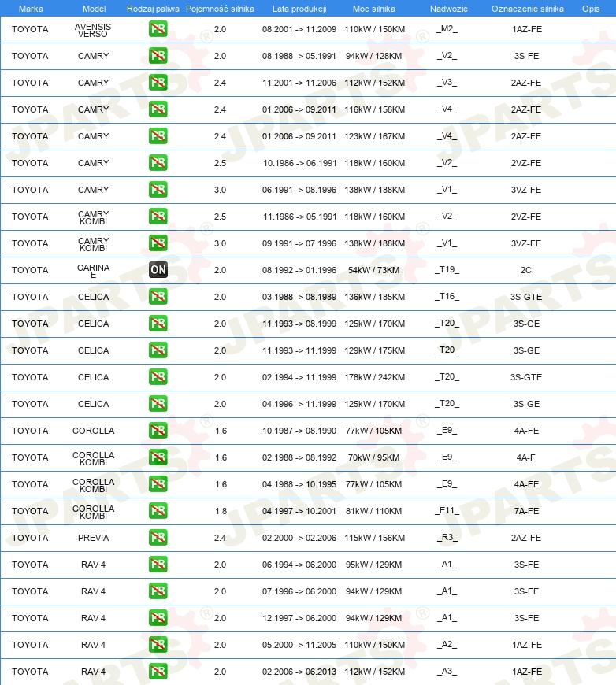Click the petrol fuel icon in the AVENSIS VERSO row

pyautogui.click(x=158, y=29)
